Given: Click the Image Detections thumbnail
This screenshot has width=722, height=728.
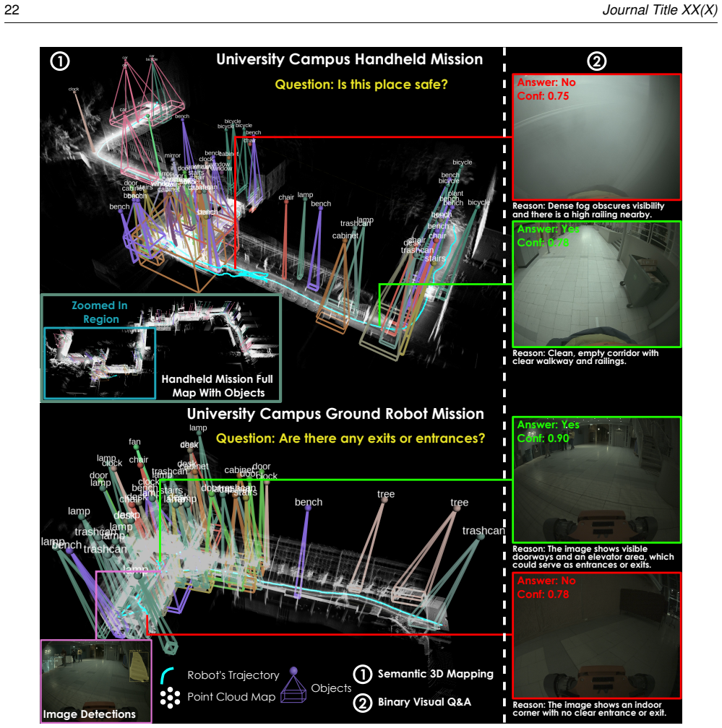Looking at the screenshot, I should click(x=96, y=681).
